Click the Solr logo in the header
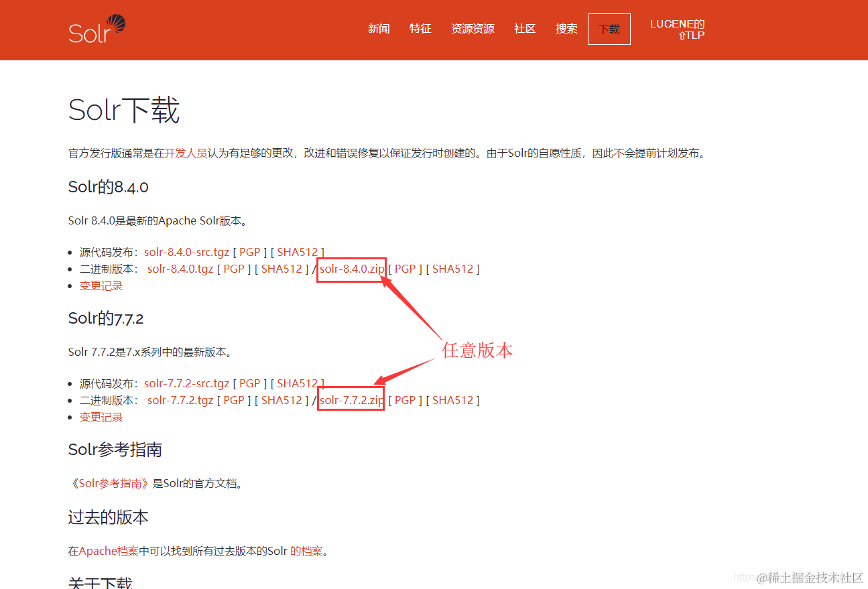Image resolution: width=868 pixels, height=589 pixels. 97,29
